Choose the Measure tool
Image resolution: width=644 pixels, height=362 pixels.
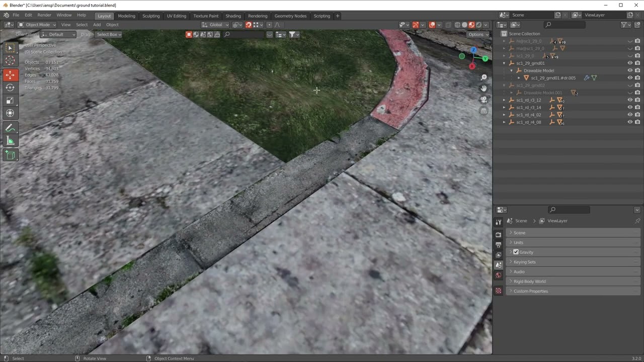tap(10, 141)
